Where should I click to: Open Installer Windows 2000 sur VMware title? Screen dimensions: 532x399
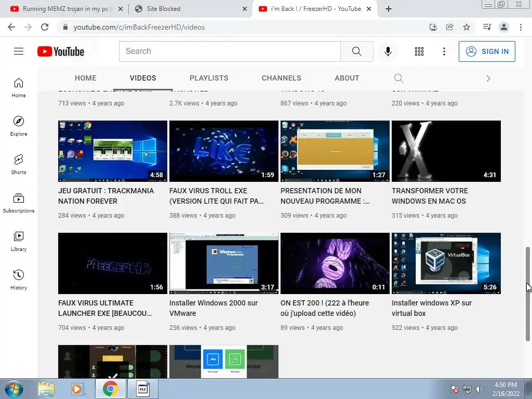(x=214, y=308)
